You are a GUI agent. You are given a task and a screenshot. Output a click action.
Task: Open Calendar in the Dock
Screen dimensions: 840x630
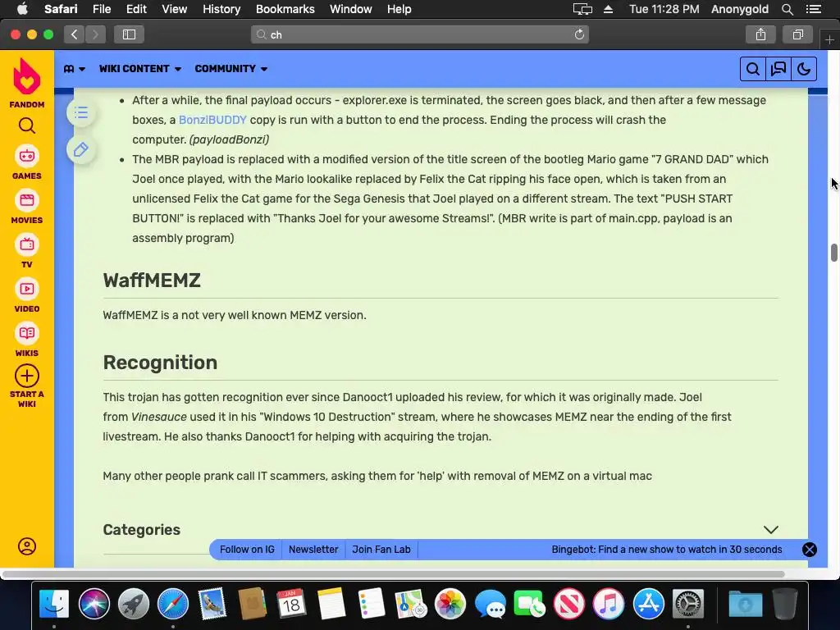pyautogui.click(x=291, y=603)
